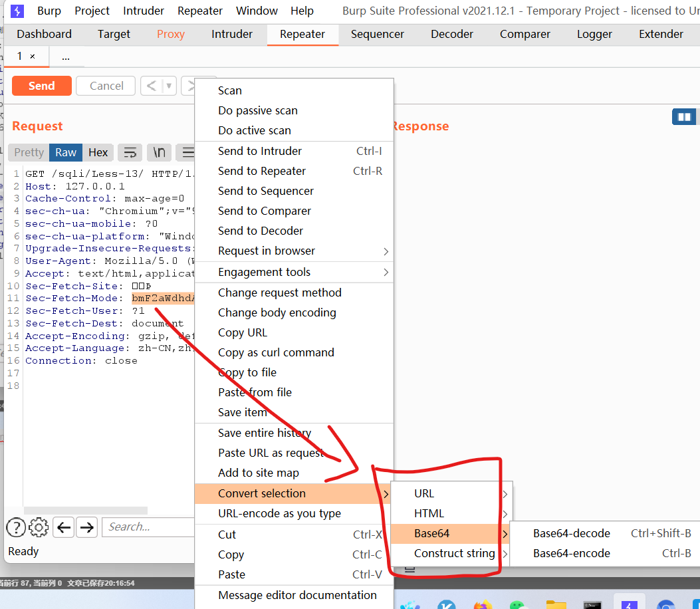Click the next match right arrow

[86, 527]
